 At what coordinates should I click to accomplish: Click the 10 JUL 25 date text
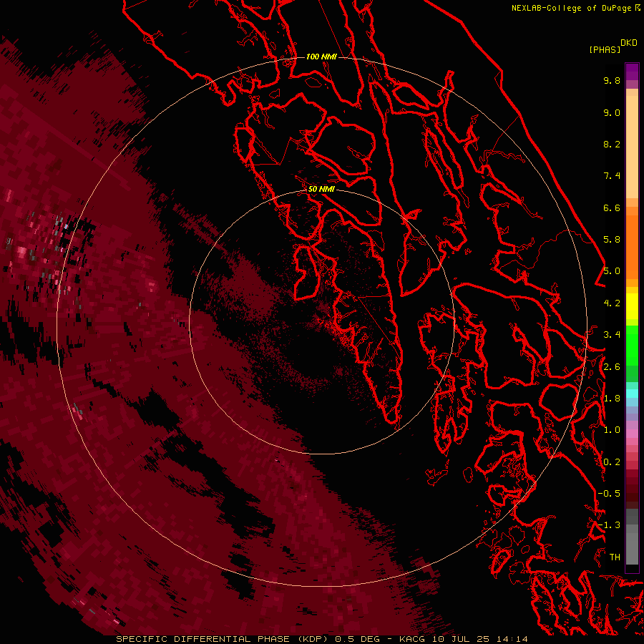(x=462, y=639)
